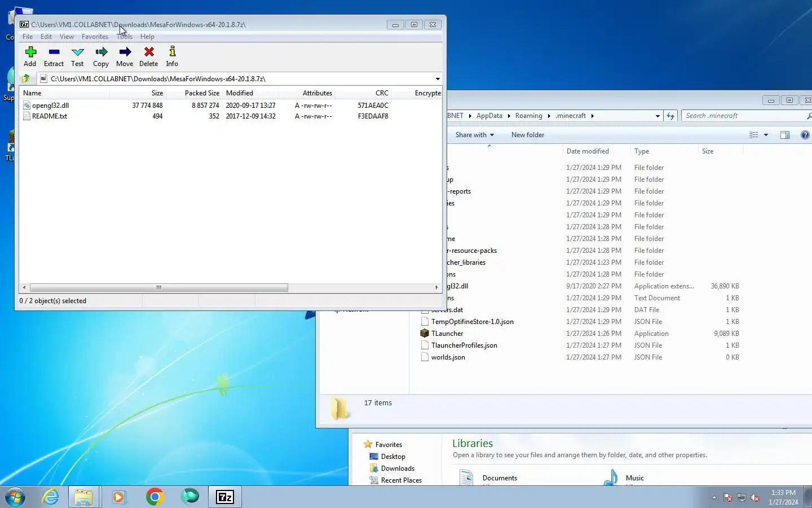Screen dimensions: 812x508
Task: Expand the breadcrumb arrow after AppData
Action: click(509, 116)
